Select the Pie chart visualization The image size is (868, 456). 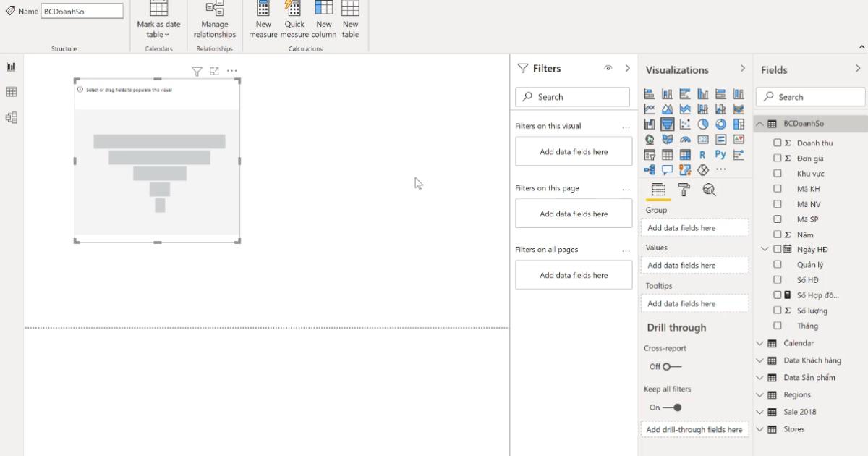(702, 124)
